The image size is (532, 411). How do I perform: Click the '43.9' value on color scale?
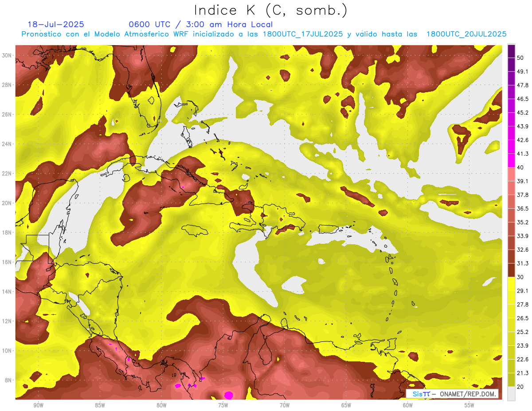click(x=523, y=126)
